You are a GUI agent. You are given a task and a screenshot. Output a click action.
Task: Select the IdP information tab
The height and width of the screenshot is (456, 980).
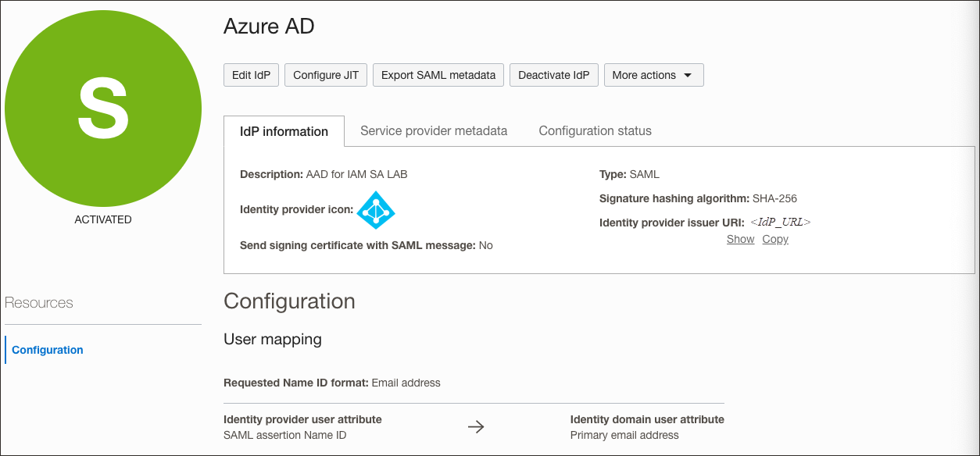click(284, 131)
